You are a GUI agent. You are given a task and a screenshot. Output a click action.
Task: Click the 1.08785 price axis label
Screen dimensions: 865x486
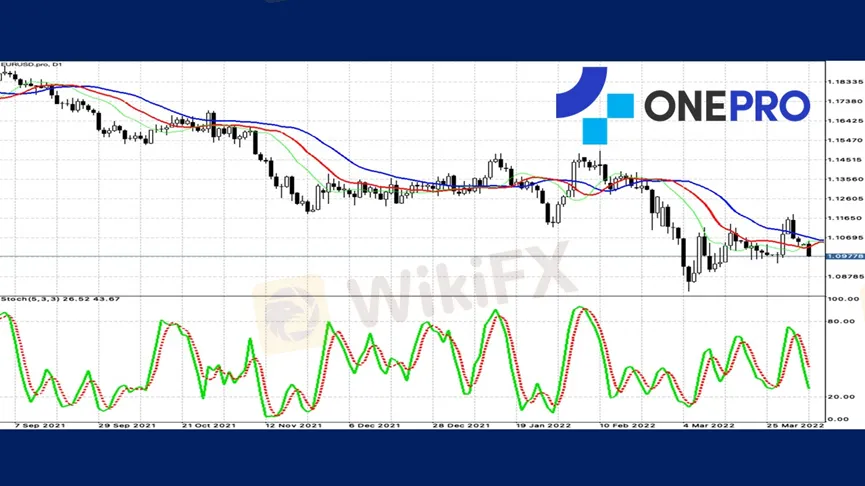845,276
